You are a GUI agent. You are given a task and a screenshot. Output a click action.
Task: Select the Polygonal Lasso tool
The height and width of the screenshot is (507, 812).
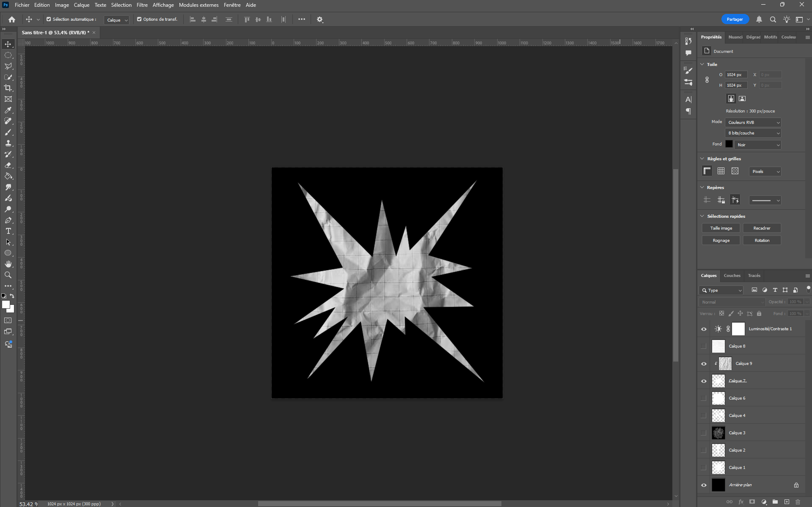(x=8, y=66)
